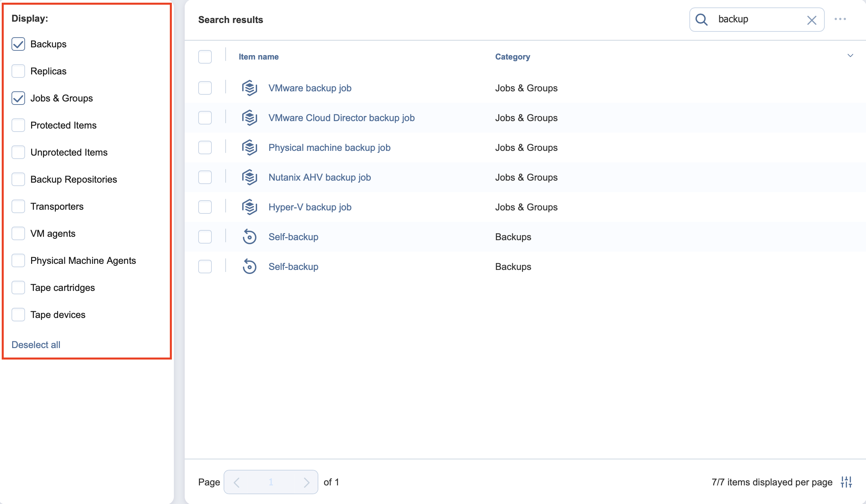
Task: Tick the VM agents filter
Action: [x=18, y=234]
